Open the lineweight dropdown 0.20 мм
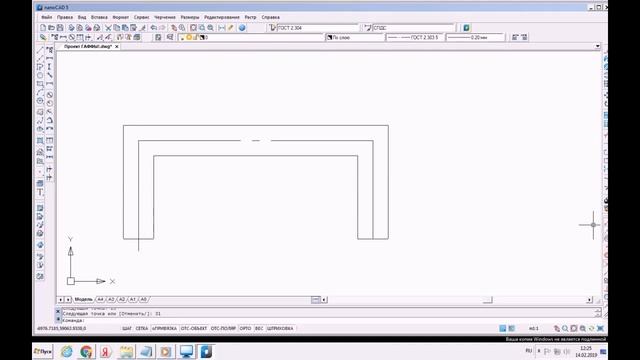 475,37
